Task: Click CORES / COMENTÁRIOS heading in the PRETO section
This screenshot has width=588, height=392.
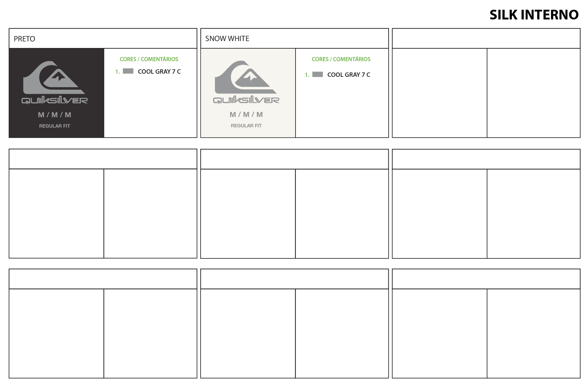Action: [x=149, y=59]
